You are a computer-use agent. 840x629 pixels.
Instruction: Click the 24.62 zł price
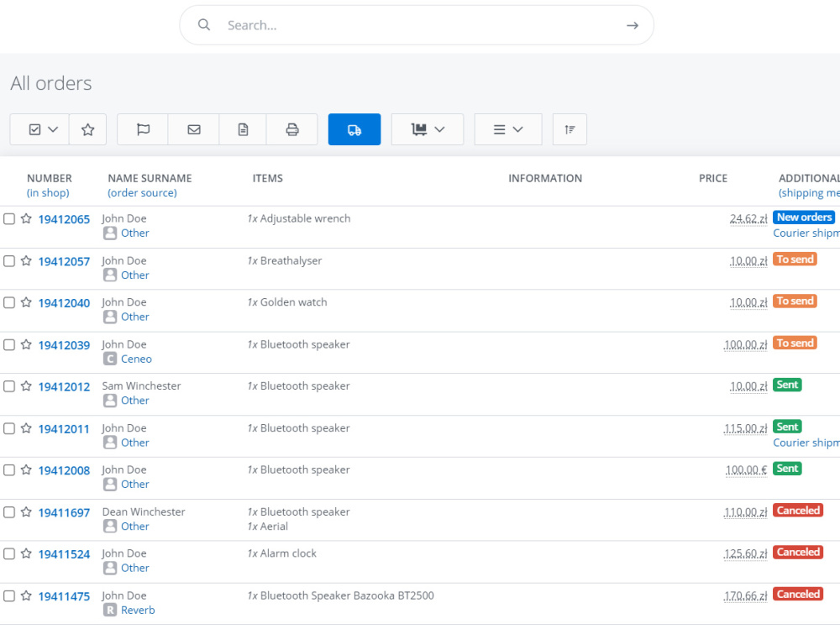pyautogui.click(x=748, y=218)
